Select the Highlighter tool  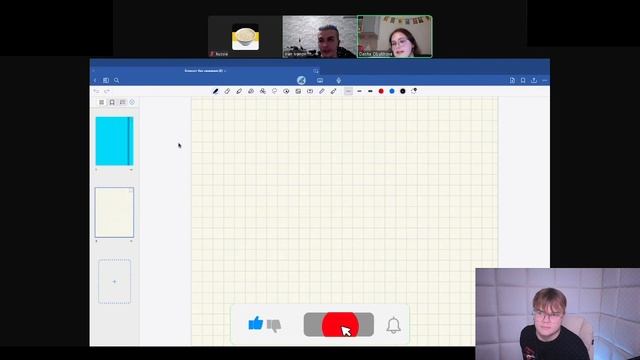click(239, 91)
